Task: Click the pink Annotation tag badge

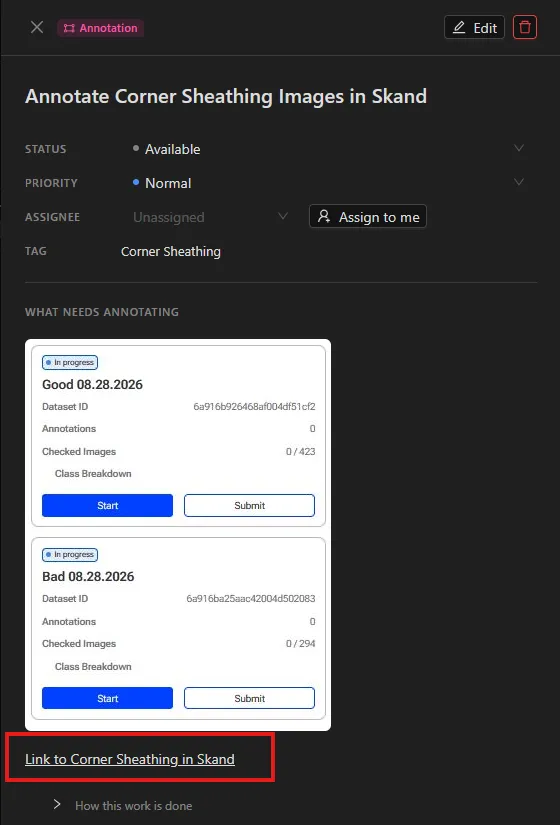Action: pyautogui.click(x=101, y=28)
